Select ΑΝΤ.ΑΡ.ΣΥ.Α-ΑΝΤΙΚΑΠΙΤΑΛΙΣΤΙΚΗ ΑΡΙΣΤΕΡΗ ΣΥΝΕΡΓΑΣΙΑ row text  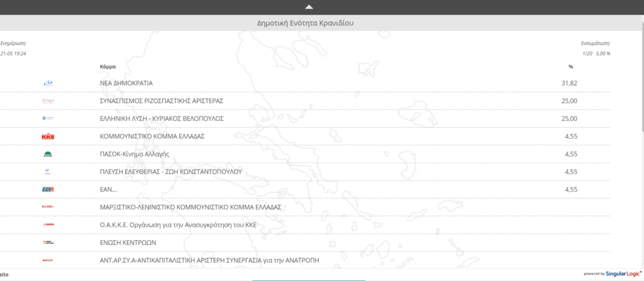[209, 260]
